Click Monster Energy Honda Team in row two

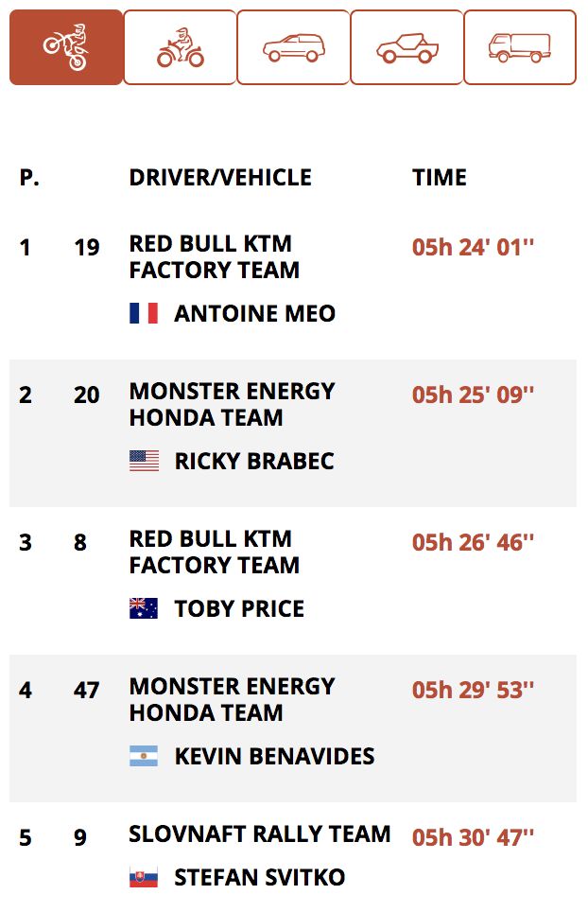[x=232, y=404]
